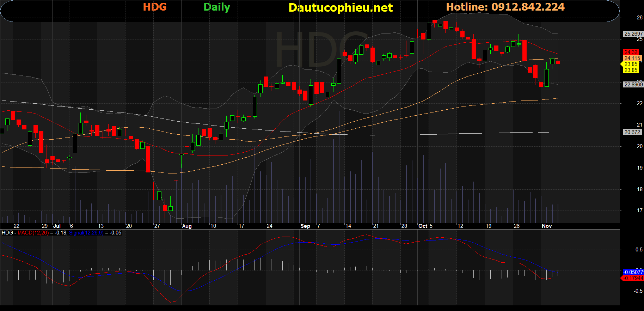Click price axis value 26
Viewport: 644px width, 311px height.
(639, 18)
